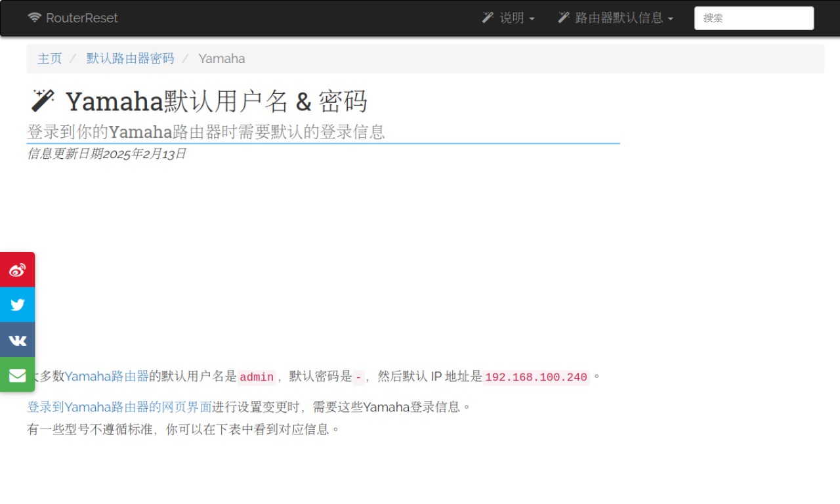
Task: Share page on Twitter
Action: [x=17, y=304]
